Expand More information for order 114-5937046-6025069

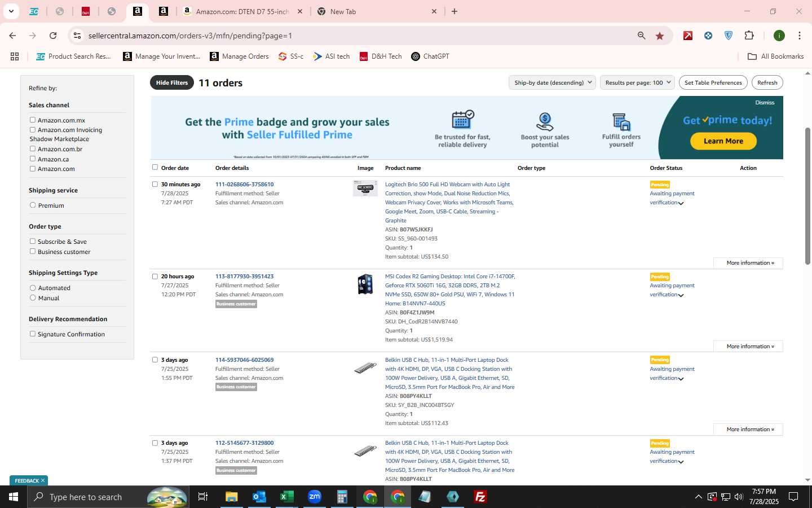[748, 430]
